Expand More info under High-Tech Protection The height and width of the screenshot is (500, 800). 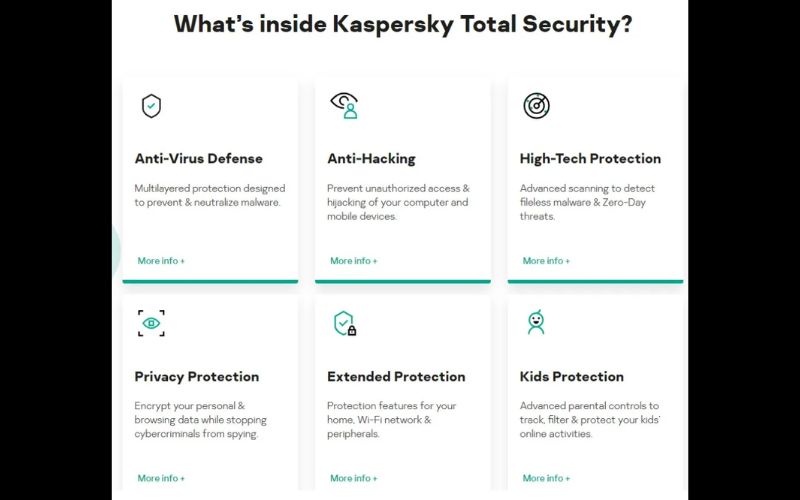click(x=546, y=261)
